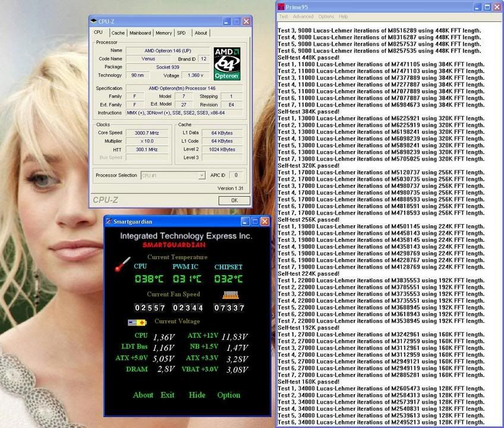Click the LDT Bus voltage reading 1,16V
The image size is (504, 428).
pos(163,348)
